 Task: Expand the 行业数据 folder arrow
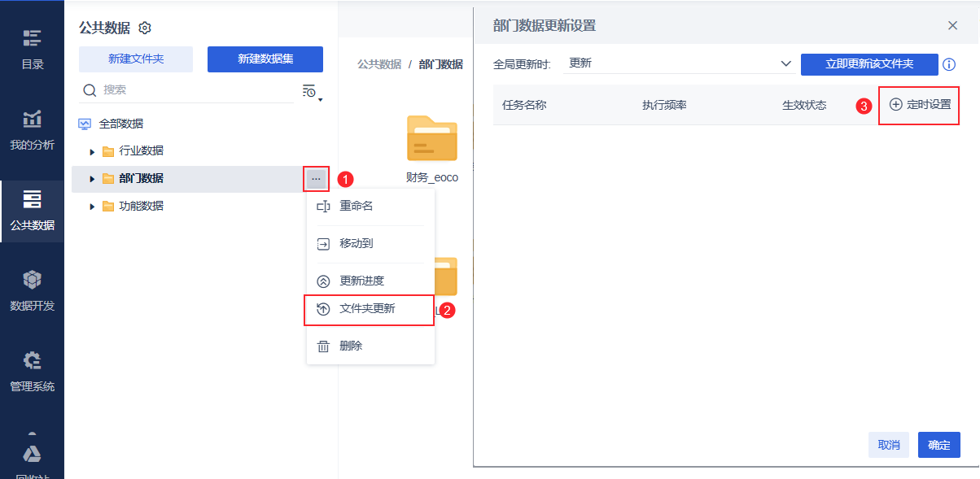click(x=92, y=152)
